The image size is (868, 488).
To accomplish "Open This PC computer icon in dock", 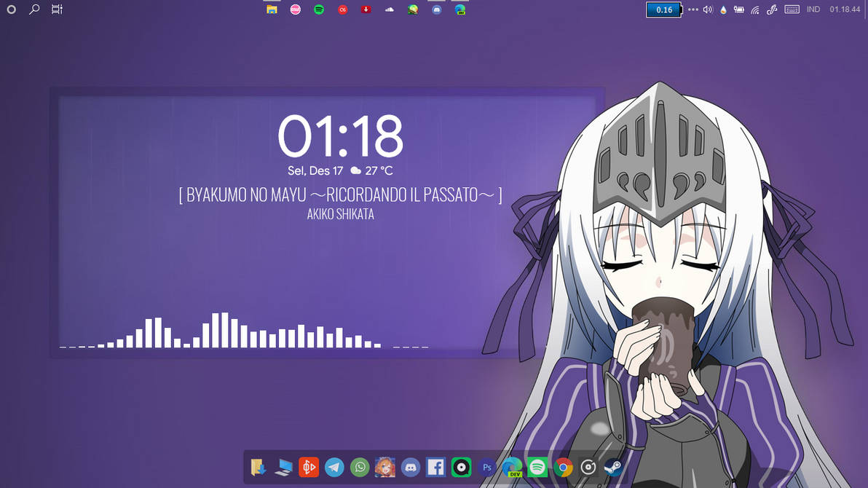I will coord(283,468).
